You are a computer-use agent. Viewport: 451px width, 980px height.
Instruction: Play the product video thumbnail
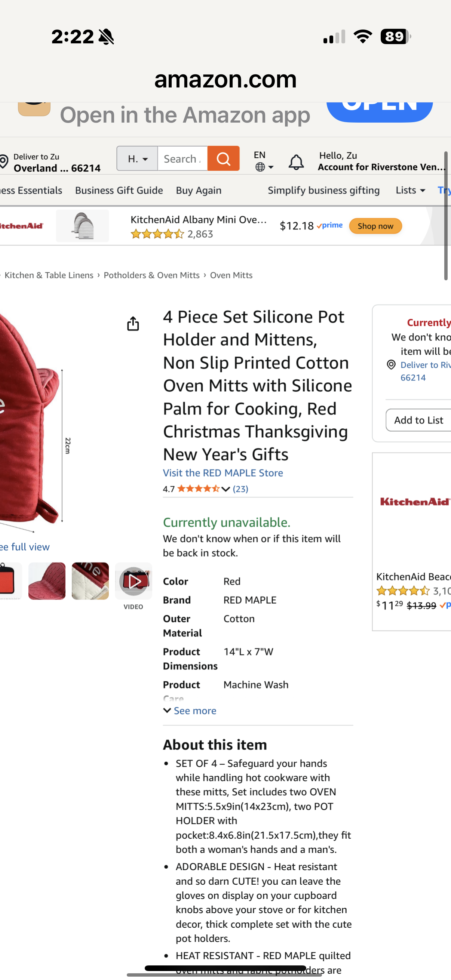[x=133, y=581]
